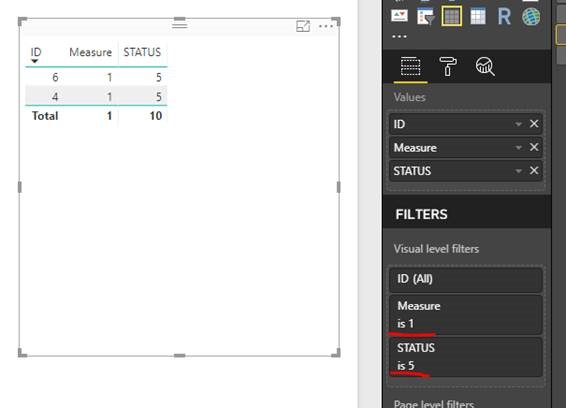Switch to the Analytics magnifier tab
The width and height of the screenshot is (566, 408).
(x=485, y=66)
